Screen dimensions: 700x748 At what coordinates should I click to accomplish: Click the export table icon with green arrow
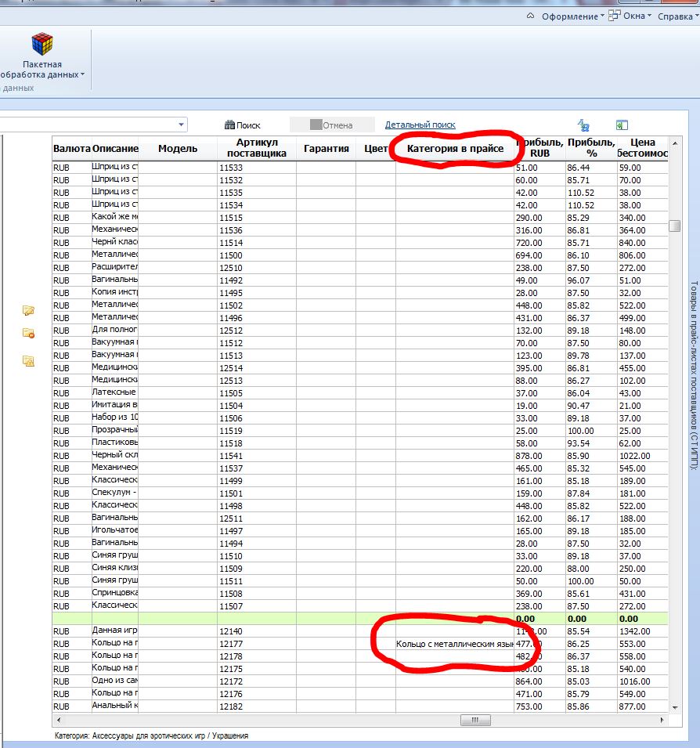(622, 125)
